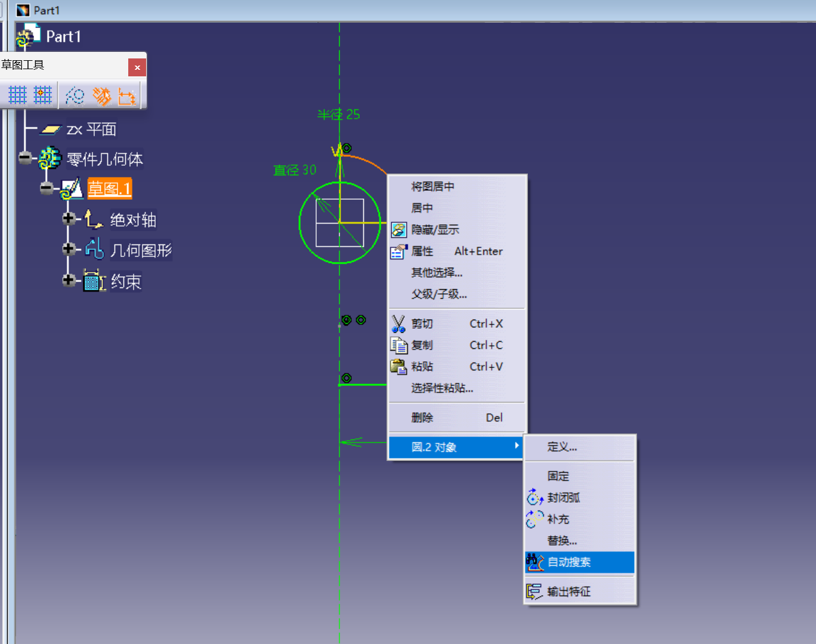This screenshot has width=816, height=644.
Task: Select the 半径 25 dimension label
Action: 338,114
